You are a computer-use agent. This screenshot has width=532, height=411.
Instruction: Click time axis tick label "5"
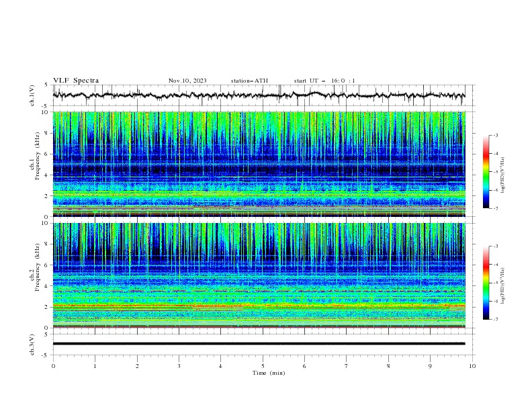263,366
